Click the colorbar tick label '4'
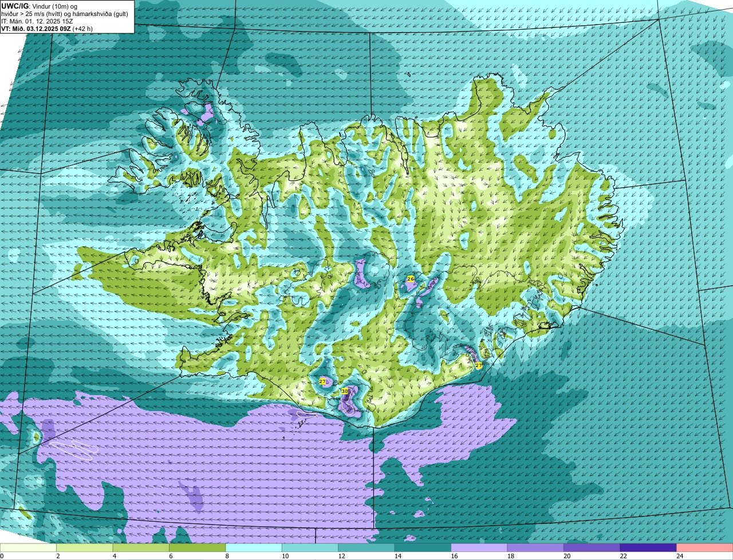733x560 pixels. pos(114,556)
